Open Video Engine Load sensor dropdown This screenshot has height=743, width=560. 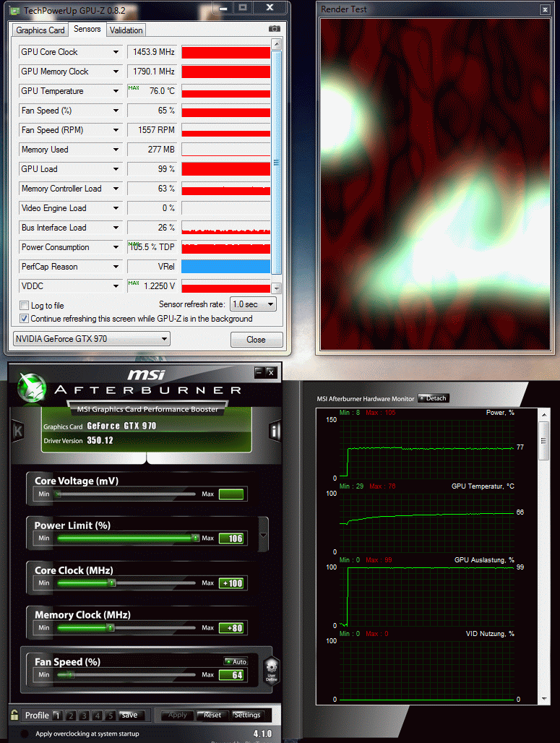(116, 208)
